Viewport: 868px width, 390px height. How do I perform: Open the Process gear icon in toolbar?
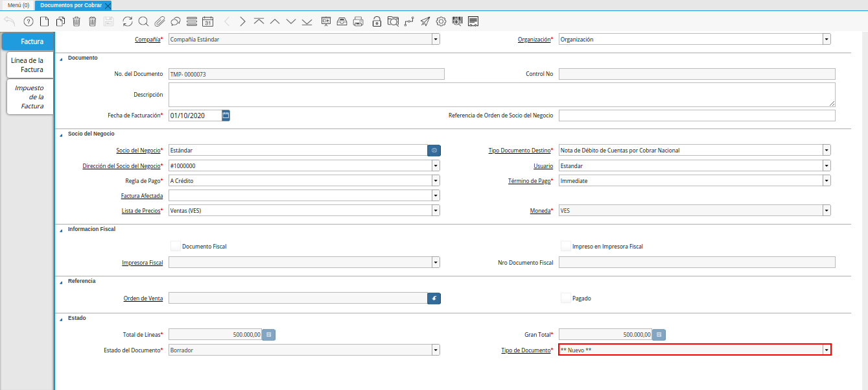coord(441,21)
